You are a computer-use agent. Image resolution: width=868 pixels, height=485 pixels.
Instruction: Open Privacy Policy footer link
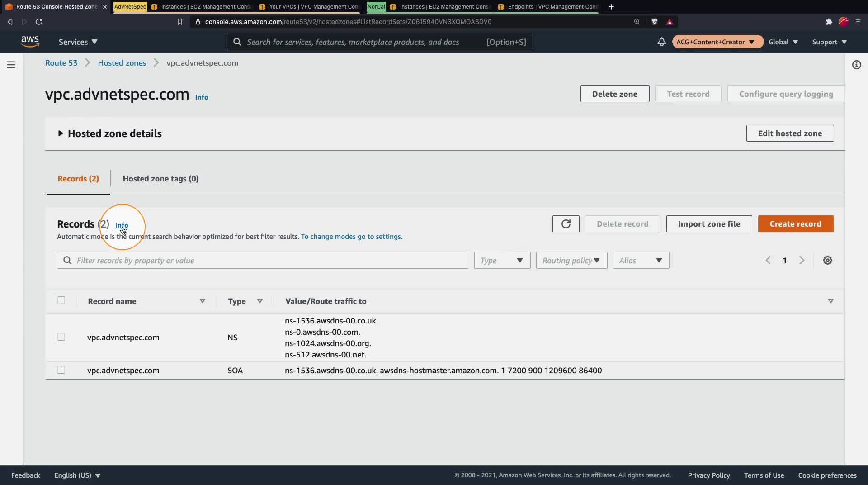click(709, 475)
